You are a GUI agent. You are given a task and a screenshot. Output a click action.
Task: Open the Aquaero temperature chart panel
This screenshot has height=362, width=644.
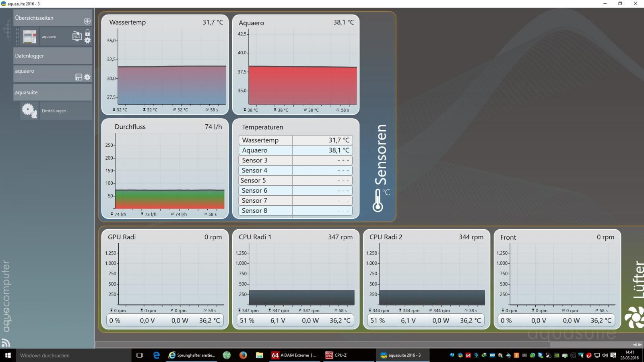coord(296,65)
